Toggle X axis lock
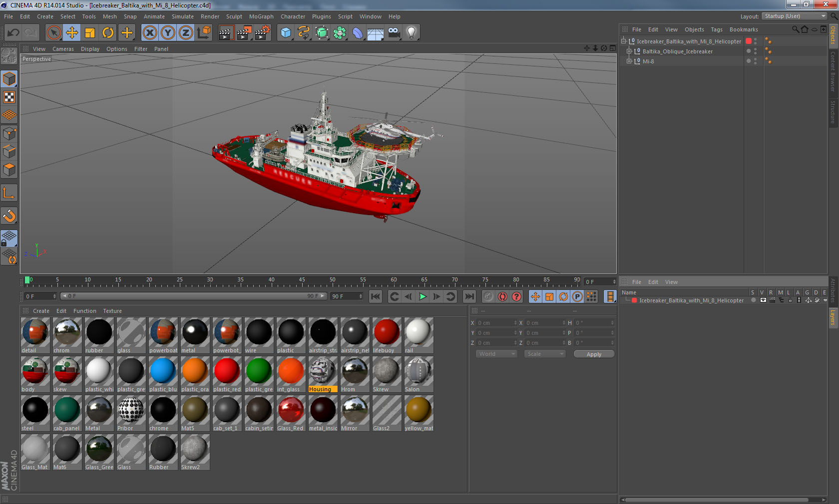This screenshot has height=504, width=839. click(149, 33)
